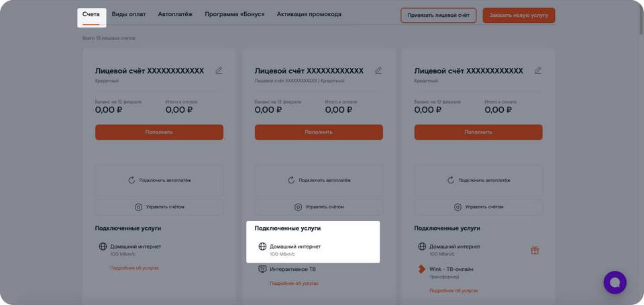Screen dimensions: 644x305
Task: Click edit pencil on third account card
Action: [x=538, y=71]
